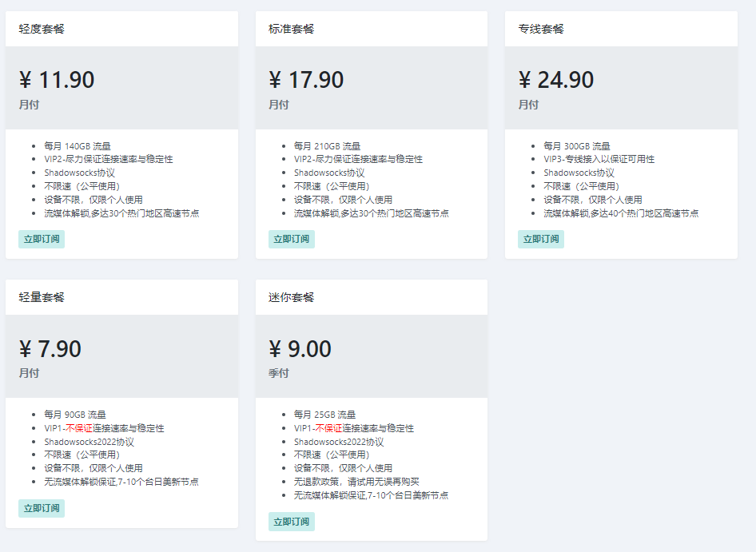Select the 轻度套餐 card title
Viewport: 756px width, 552px height.
point(42,29)
